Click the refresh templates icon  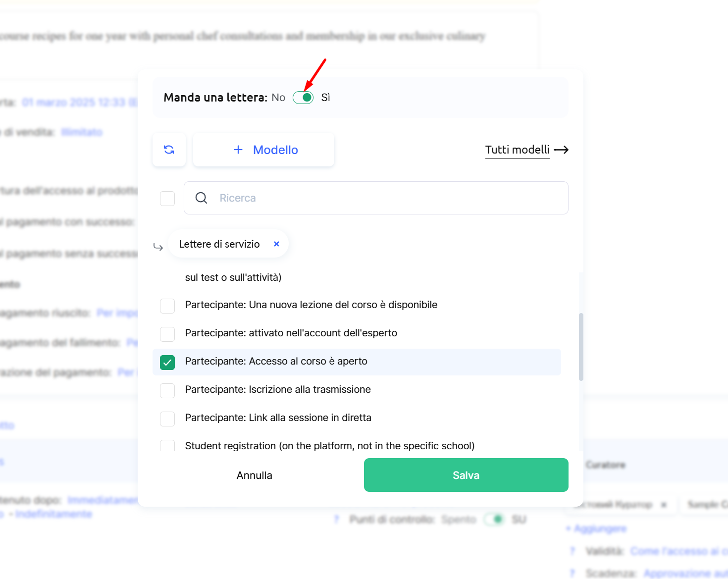click(169, 150)
